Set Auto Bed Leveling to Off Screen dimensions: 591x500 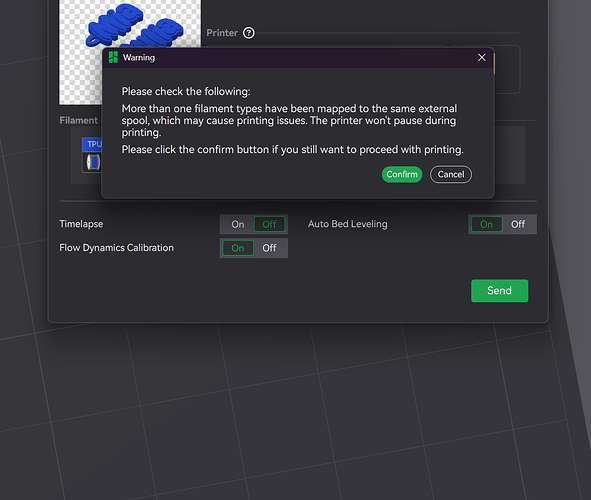click(x=518, y=224)
